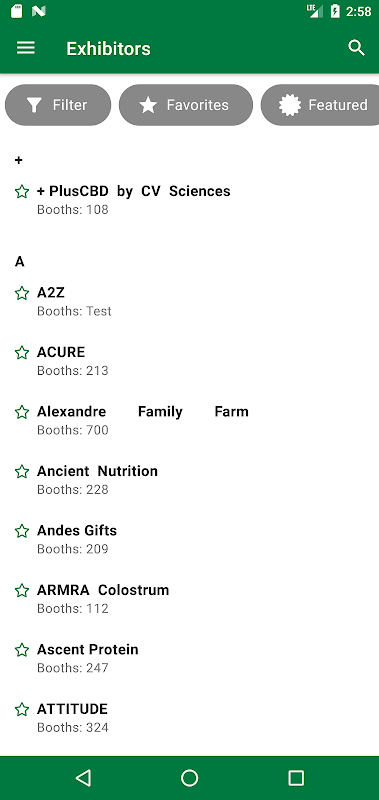Screen dimensions: 379x800
Task: Favorite the PlusCBD by CV Sciences star
Action: (x=22, y=192)
